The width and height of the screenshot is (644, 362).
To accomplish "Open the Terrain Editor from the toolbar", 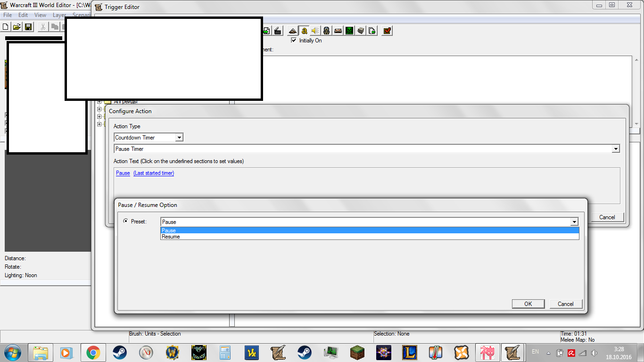I will pyautogui.click(x=293, y=31).
